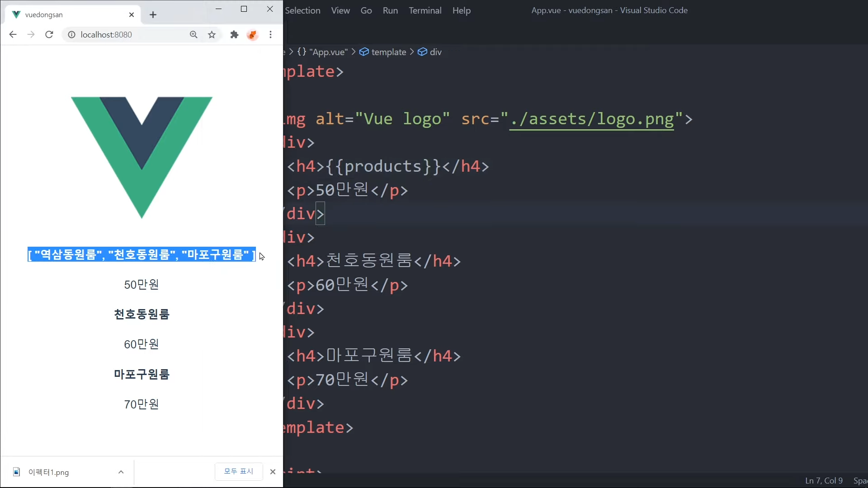Open the Run menu
Screen dimensions: 868x488
pyautogui.click(x=390, y=10)
